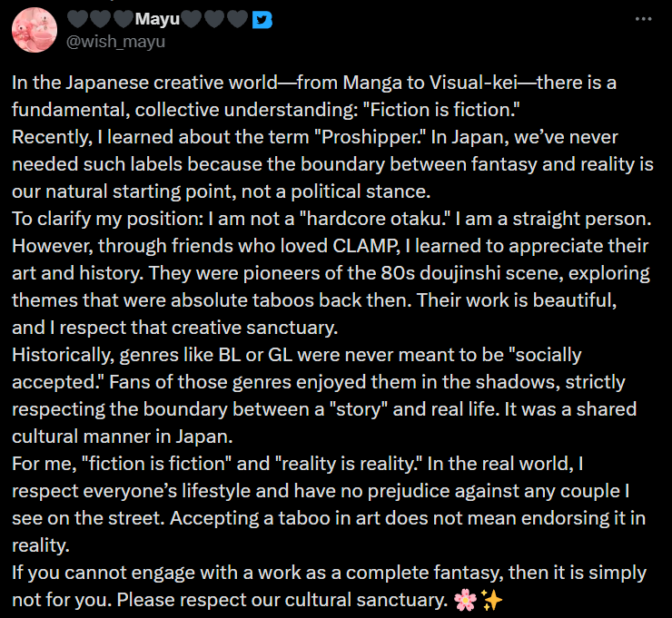Open the three-dot More options menu
This screenshot has height=618, width=672.
pyautogui.click(x=643, y=19)
